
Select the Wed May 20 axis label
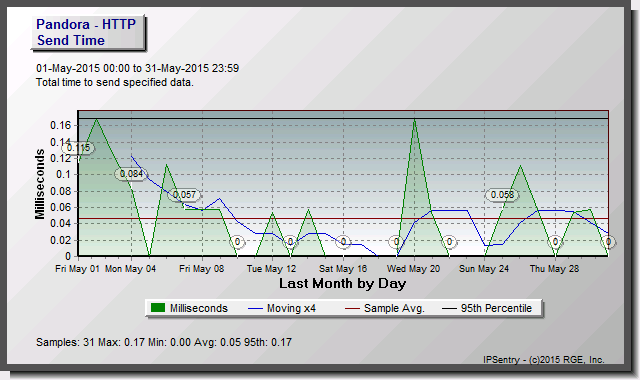(x=413, y=269)
